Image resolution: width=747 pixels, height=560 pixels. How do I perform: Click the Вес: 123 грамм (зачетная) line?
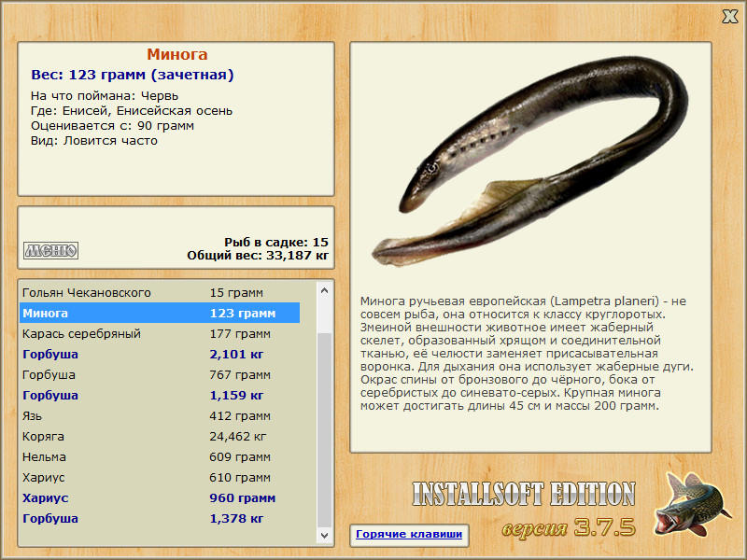coord(132,75)
